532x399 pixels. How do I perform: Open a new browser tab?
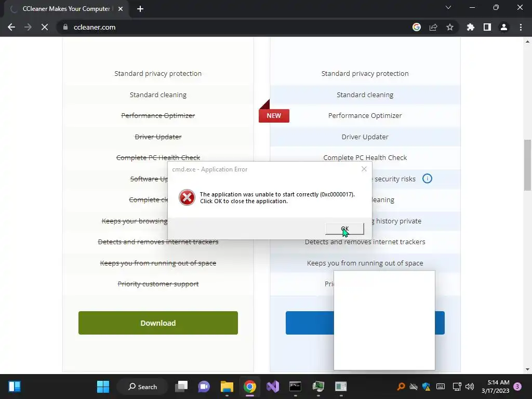[140, 9]
